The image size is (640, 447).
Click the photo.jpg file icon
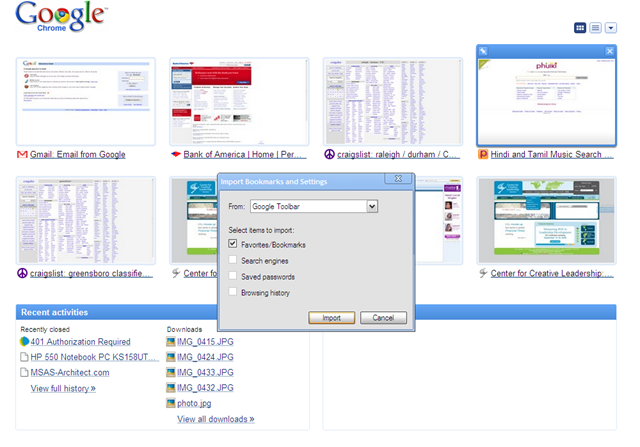171,403
